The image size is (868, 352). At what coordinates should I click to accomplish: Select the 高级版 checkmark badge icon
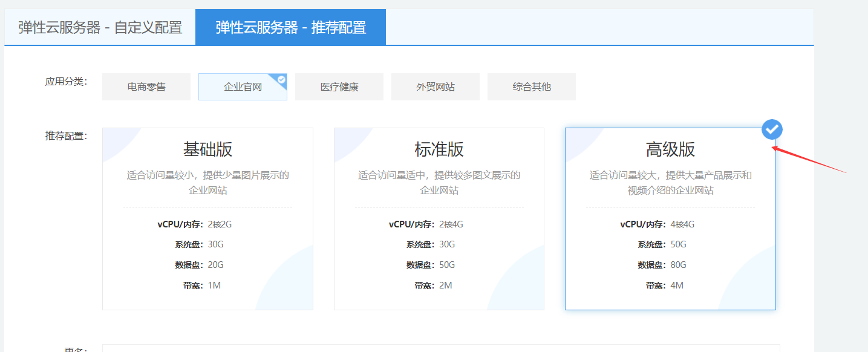(772, 129)
